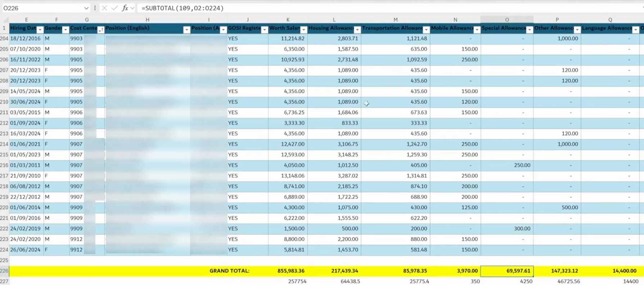Click grand total cell 147,323.12

[557, 271]
